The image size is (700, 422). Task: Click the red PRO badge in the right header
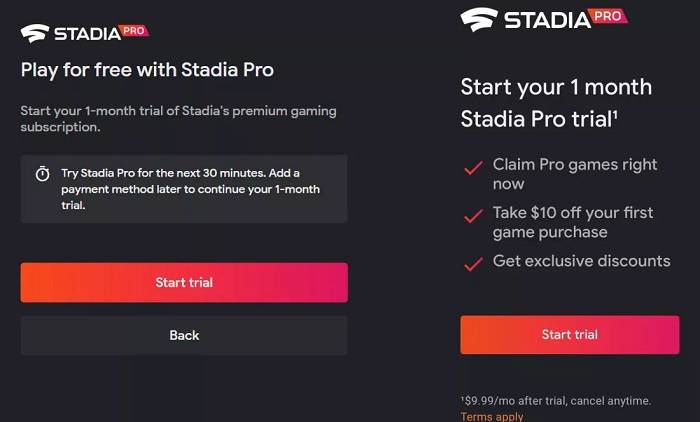(609, 15)
